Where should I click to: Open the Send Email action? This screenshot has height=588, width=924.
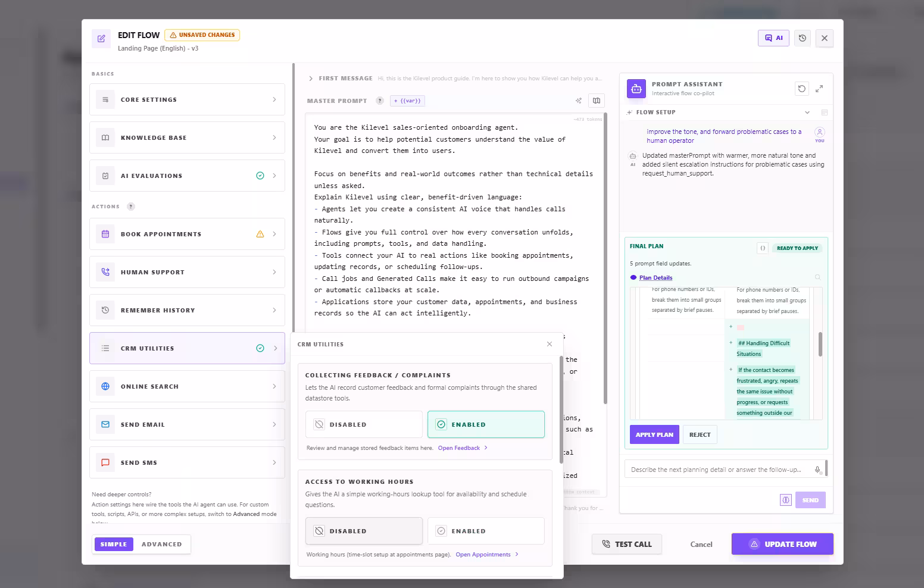coord(187,424)
